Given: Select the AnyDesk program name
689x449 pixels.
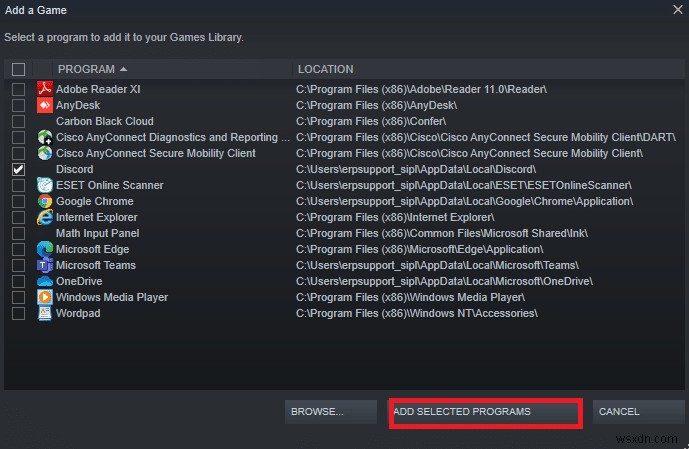Looking at the screenshot, I should [78, 105].
